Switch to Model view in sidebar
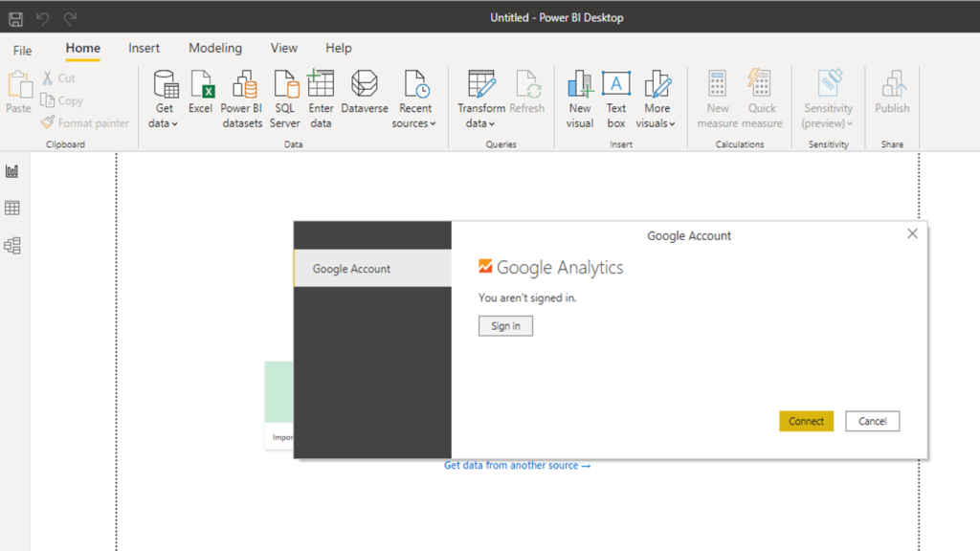Image resolution: width=980 pixels, height=551 pixels. pyautogui.click(x=12, y=246)
